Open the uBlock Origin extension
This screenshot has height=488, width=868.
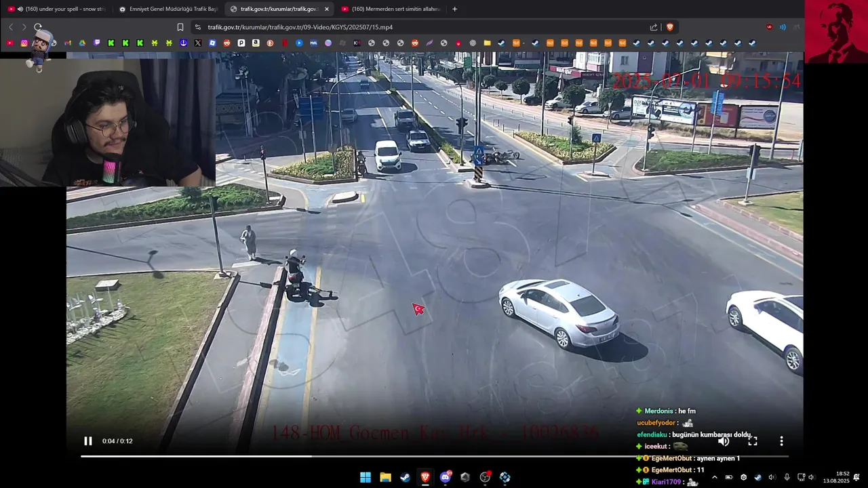pos(770,27)
